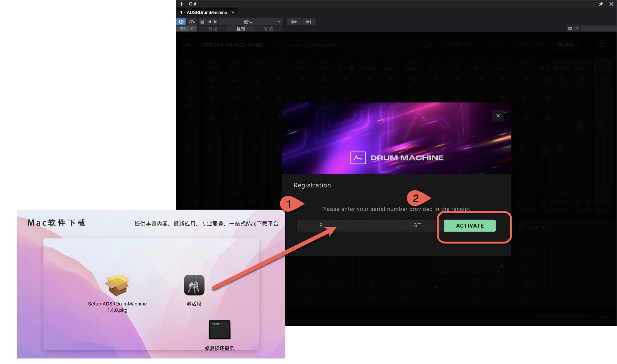Click the sidechain routing icon
617x364 pixels.
point(192,22)
